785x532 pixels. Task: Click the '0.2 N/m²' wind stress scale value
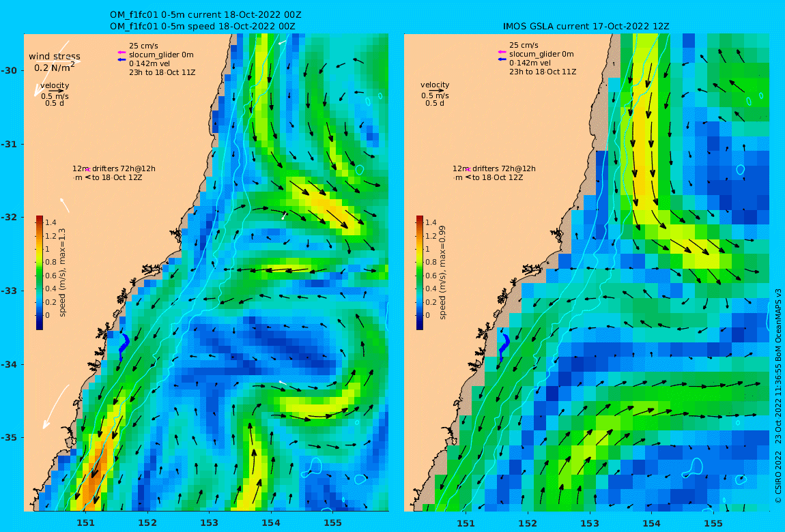(55, 67)
